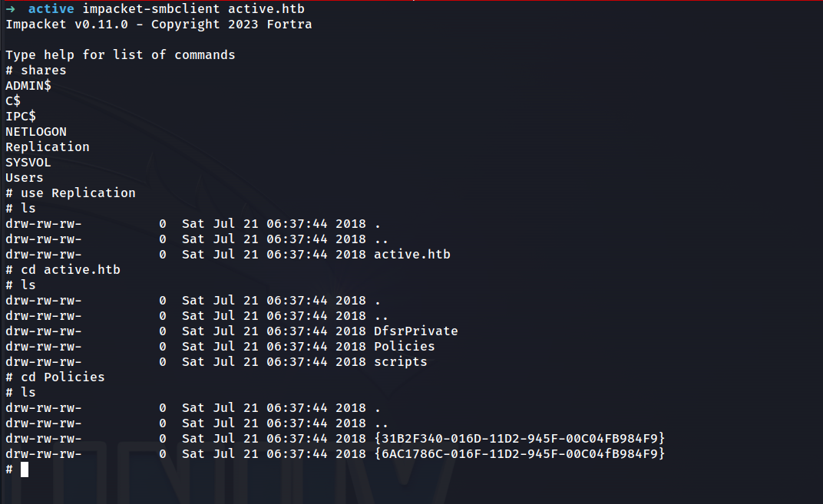The width and height of the screenshot is (823, 504).
Task: Click the {31B2F340-016D-11D2-945F-00C04FB984F9} folder name
Action: pyautogui.click(x=519, y=439)
